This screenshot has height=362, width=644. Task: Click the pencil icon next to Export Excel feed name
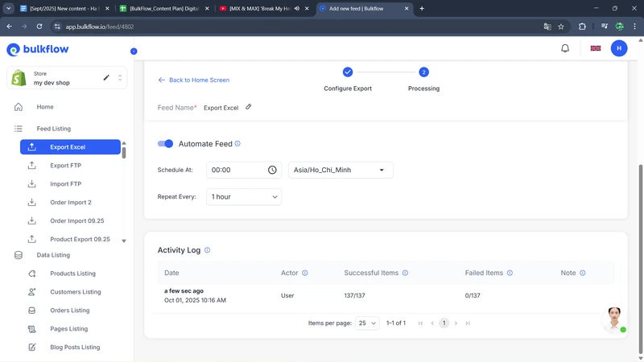point(249,107)
